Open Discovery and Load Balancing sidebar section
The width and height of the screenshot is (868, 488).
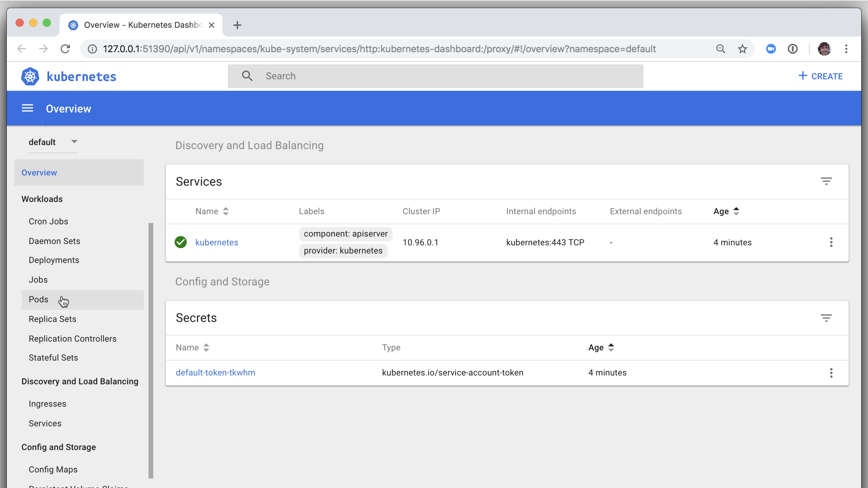pos(80,381)
